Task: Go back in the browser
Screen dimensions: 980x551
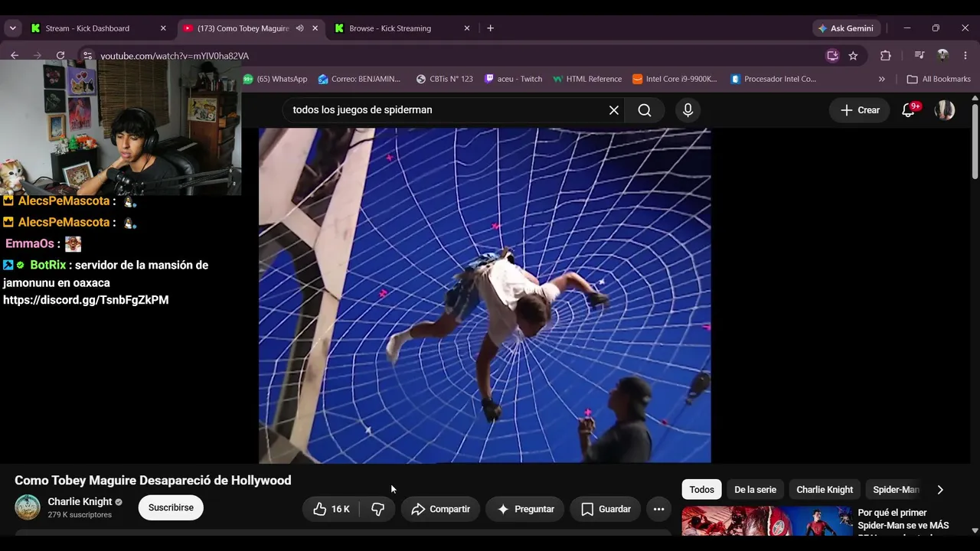Action: click(15, 55)
